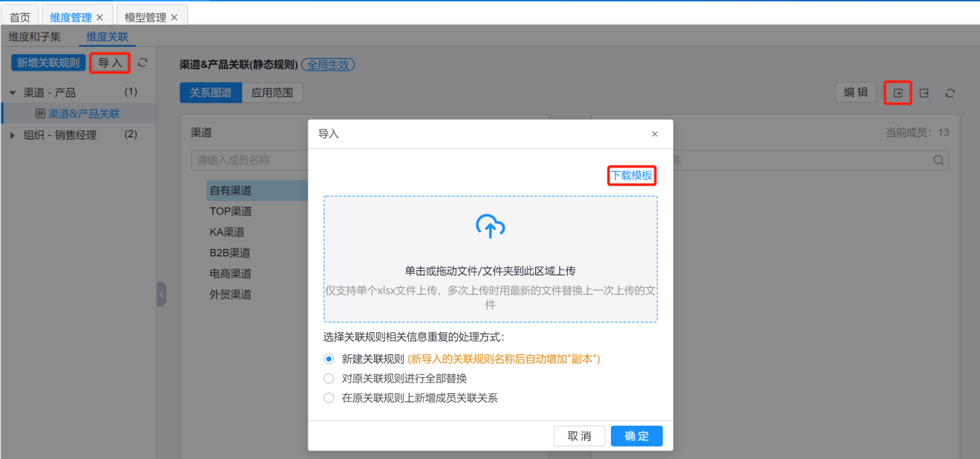
Task: Select 对原关联规则进行全部替换 radio option
Action: coord(329,378)
